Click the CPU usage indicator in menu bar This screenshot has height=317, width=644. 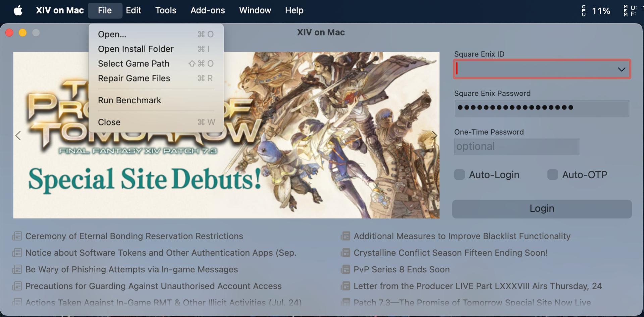point(596,11)
